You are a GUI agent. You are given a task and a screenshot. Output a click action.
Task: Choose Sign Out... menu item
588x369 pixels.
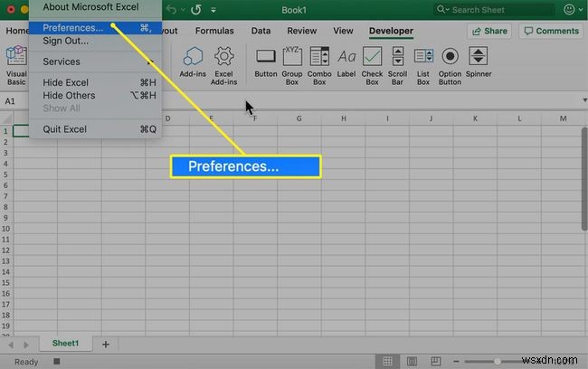pos(95,41)
